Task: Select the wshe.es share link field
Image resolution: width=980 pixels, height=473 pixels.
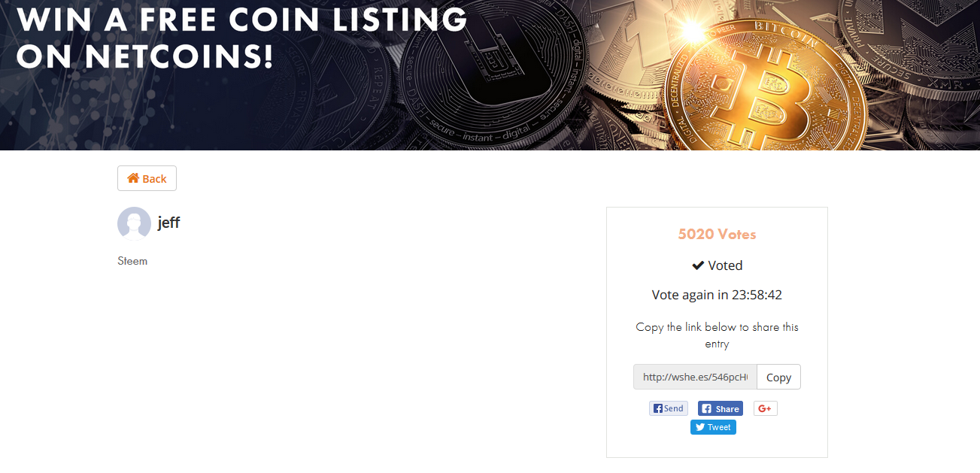Action: (x=695, y=377)
